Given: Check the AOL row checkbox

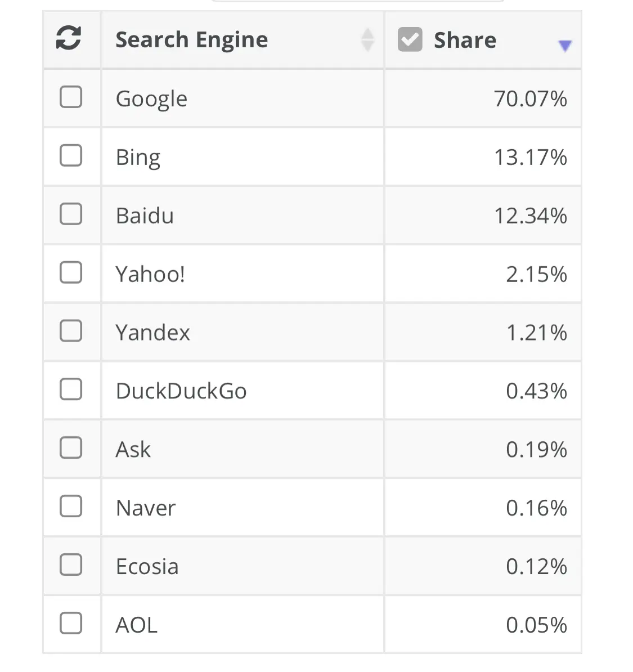Looking at the screenshot, I should point(71,624).
